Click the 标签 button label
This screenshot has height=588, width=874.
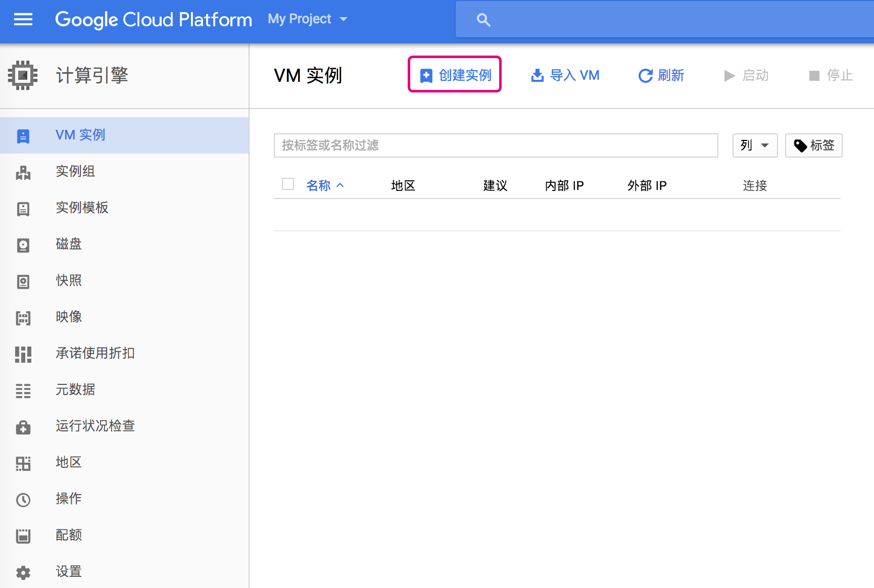point(822,145)
